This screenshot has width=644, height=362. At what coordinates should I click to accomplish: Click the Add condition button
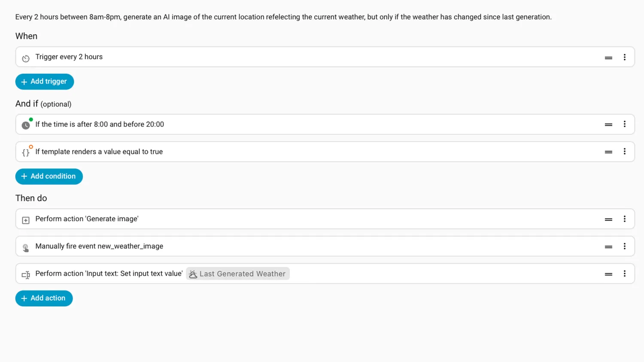tap(49, 176)
